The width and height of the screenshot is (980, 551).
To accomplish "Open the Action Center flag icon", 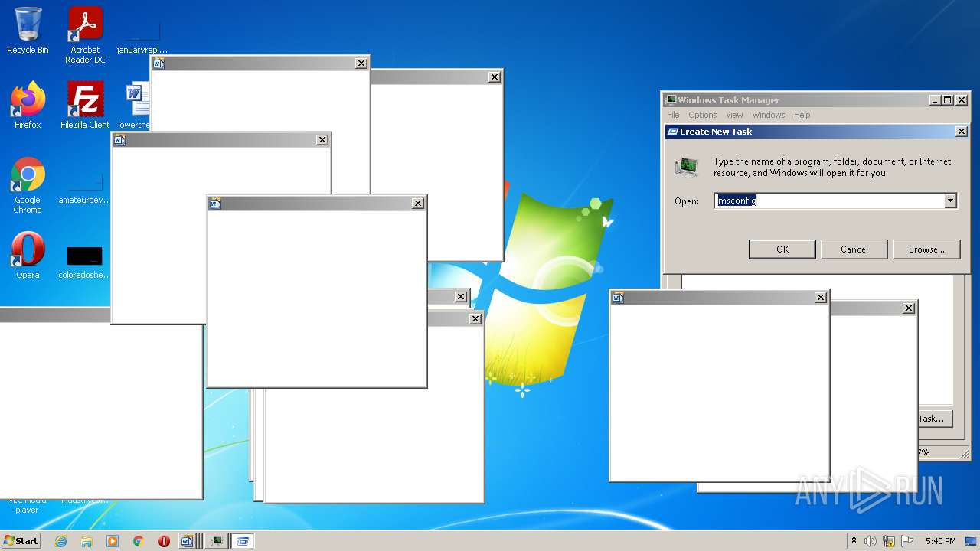I will [x=907, y=541].
